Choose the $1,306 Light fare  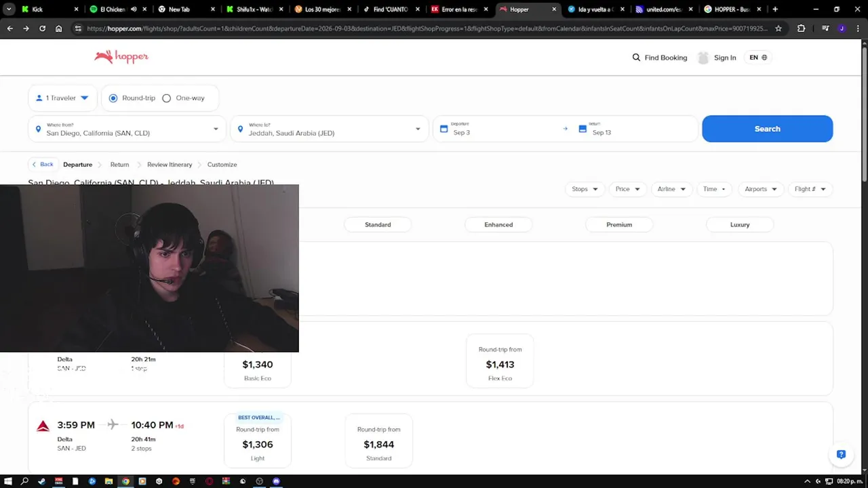[258, 441]
